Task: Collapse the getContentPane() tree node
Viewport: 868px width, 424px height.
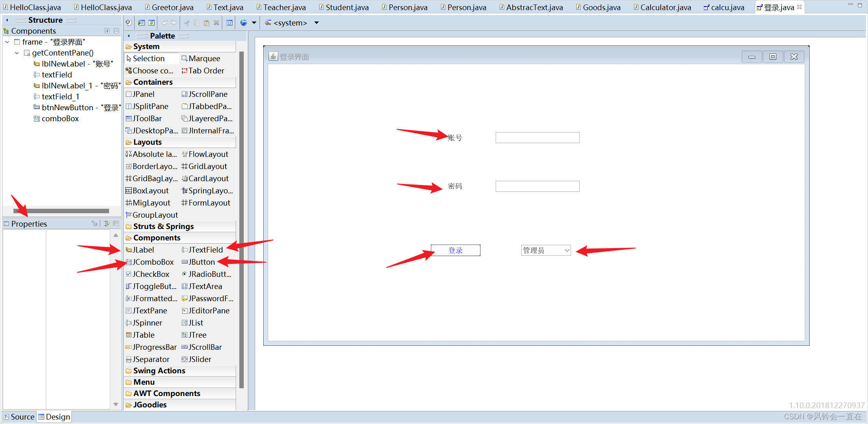Action: pyautogui.click(x=17, y=53)
